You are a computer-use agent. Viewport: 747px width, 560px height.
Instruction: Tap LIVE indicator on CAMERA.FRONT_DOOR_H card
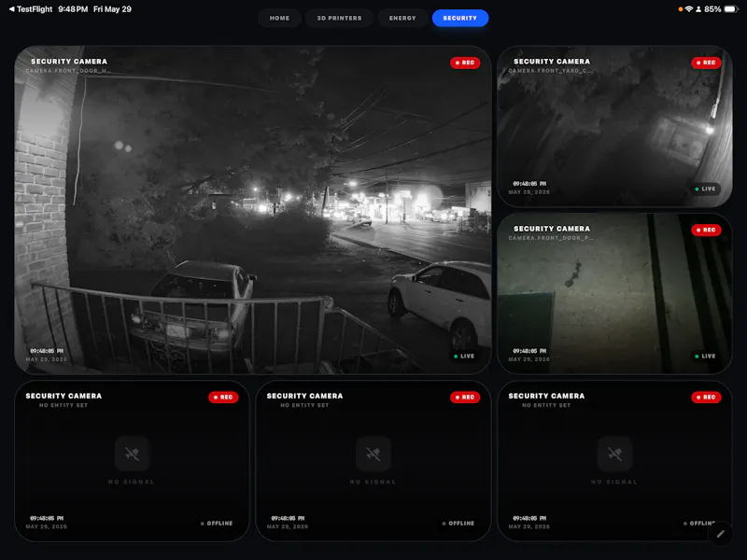(464, 357)
